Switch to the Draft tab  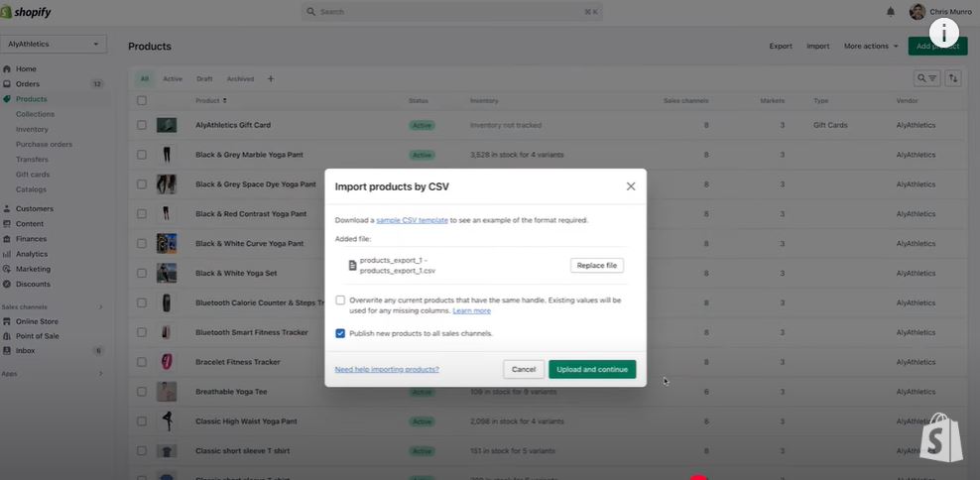pyautogui.click(x=204, y=78)
